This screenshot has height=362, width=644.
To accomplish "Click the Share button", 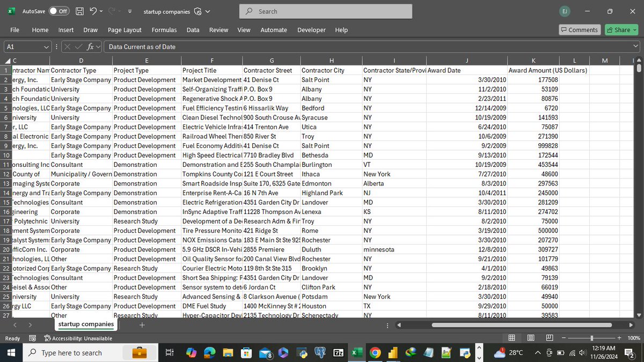I will tap(622, 30).
